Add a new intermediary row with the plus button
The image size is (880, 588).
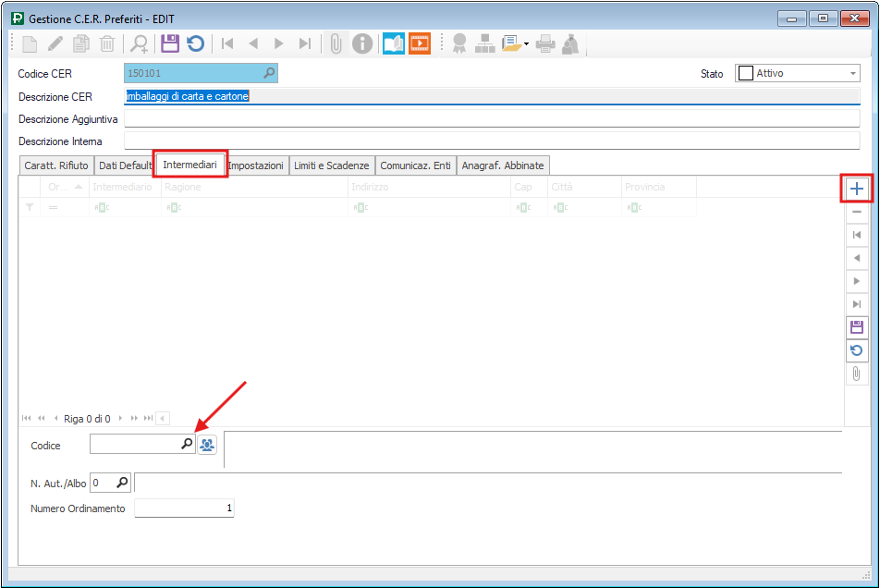click(x=857, y=190)
